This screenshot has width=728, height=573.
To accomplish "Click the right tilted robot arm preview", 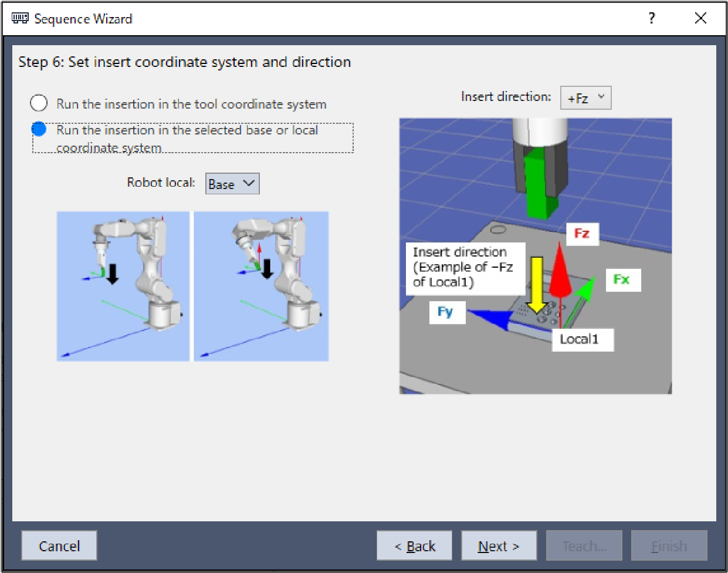I will click(261, 286).
